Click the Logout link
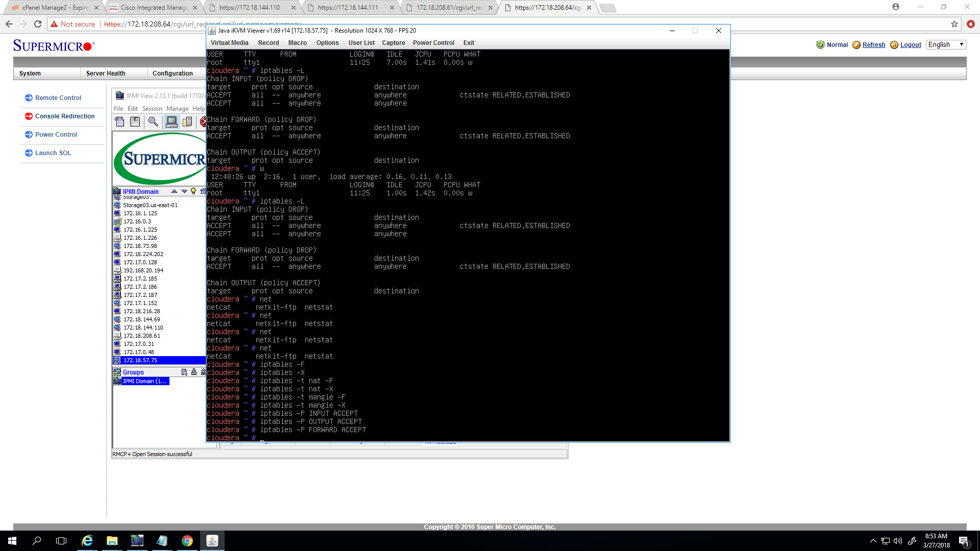 point(910,45)
